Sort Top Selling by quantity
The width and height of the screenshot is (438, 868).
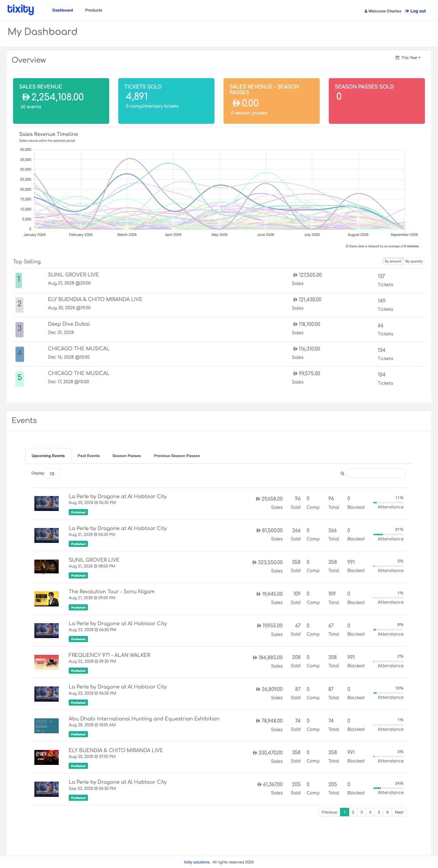point(414,261)
